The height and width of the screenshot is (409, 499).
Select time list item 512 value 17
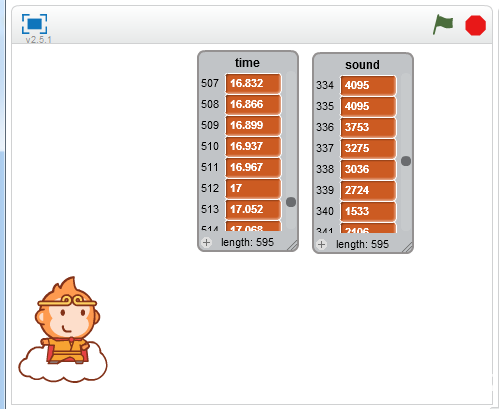click(253, 188)
